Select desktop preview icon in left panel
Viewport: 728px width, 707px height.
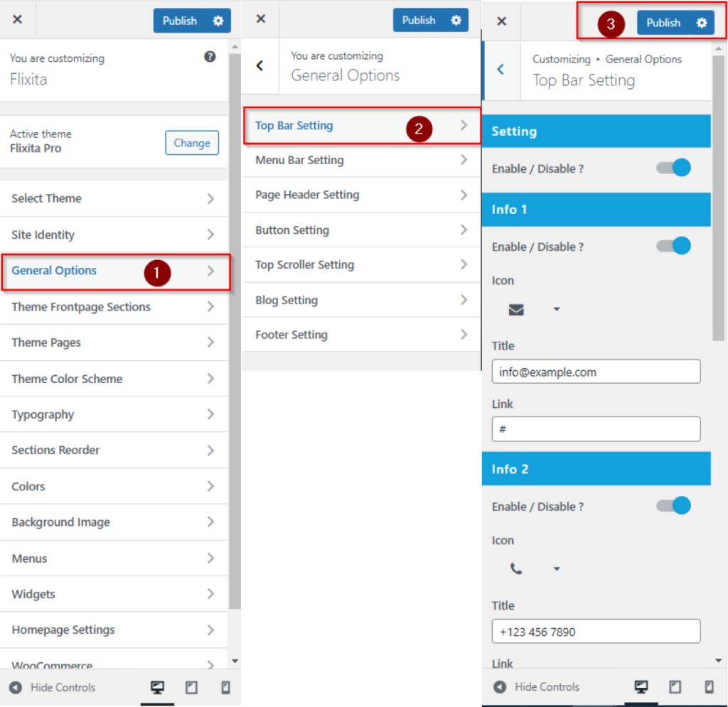tap(157, 688)
